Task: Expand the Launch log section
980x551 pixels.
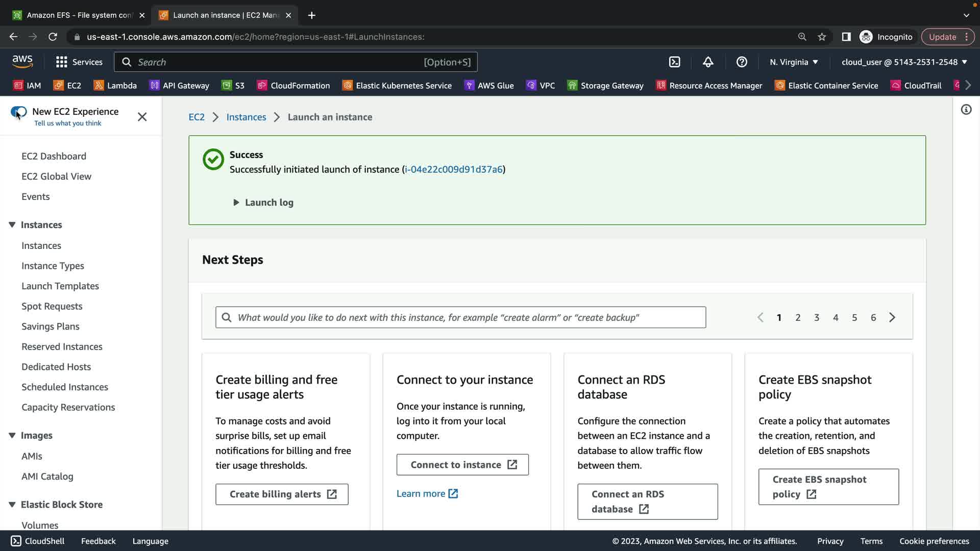Action: pos(263,203)
